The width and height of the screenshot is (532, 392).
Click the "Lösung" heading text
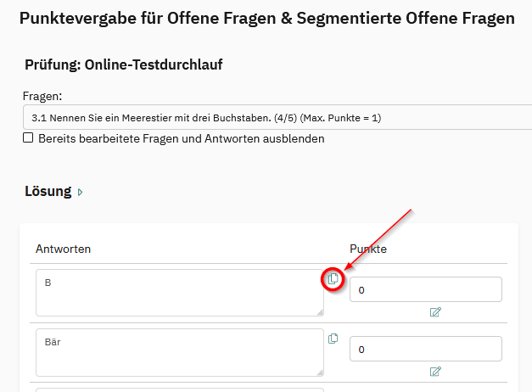[x=48, y=192]
